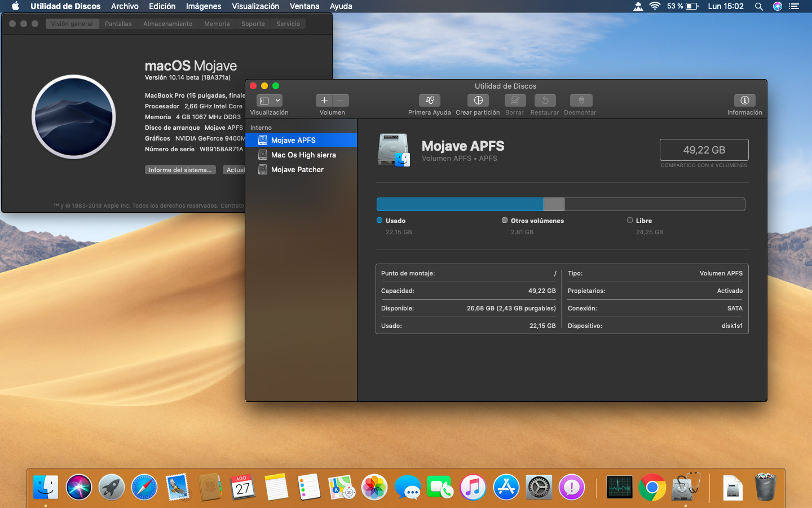Click the blue Usado segment of storage bar
Image resolution: width=812 pixels, height=508 pixels.
(x=460, y=204)
